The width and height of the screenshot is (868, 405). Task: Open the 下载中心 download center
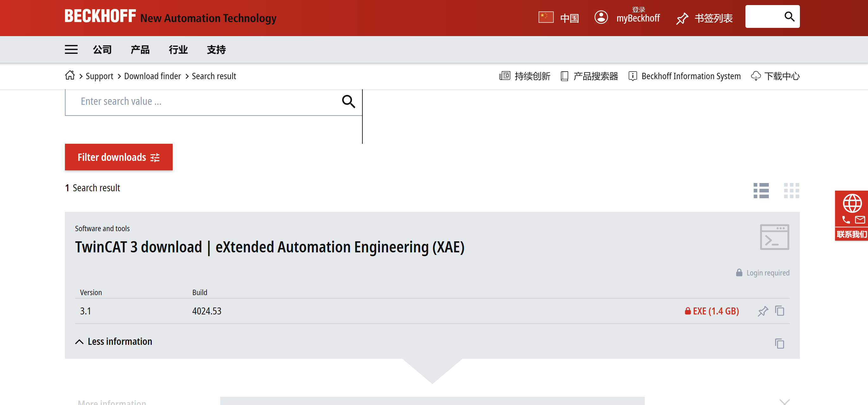coord(782,76)
